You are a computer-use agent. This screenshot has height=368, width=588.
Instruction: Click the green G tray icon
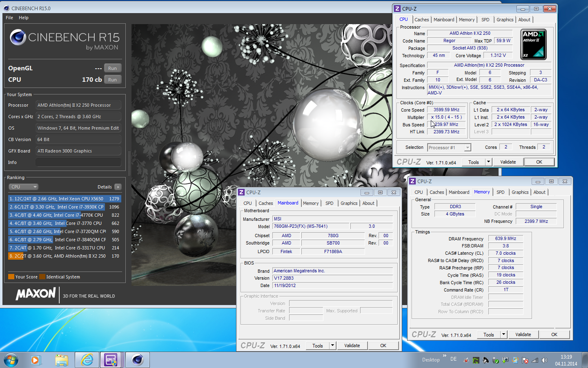tap(476, 360)
